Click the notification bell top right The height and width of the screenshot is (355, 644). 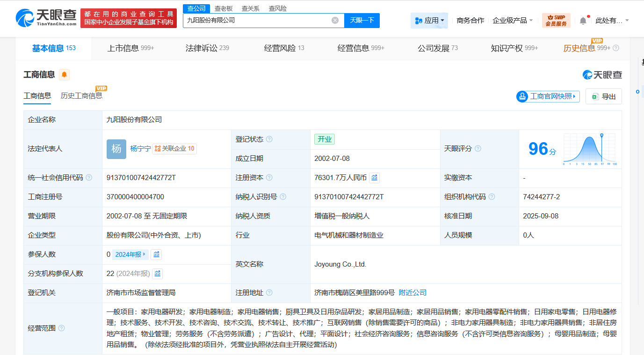(x=582, y=19)
